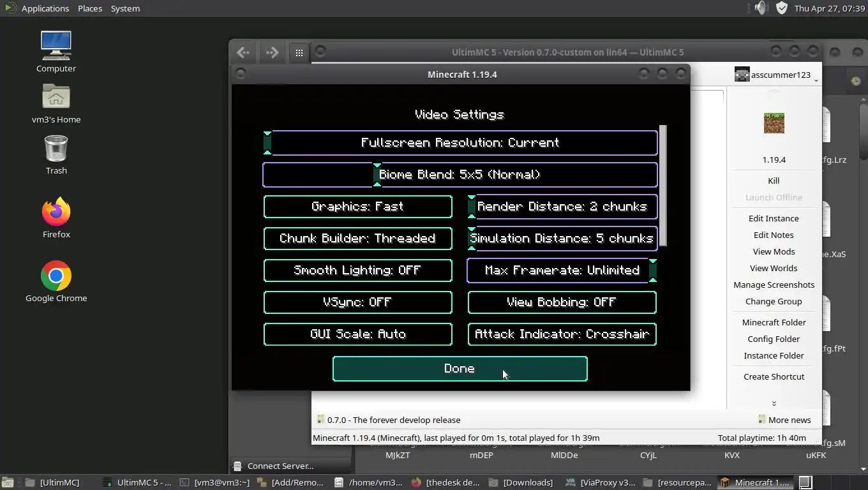
Task: Open Config Folder from UltimMC sidebar
Action: tap(774, 339)
